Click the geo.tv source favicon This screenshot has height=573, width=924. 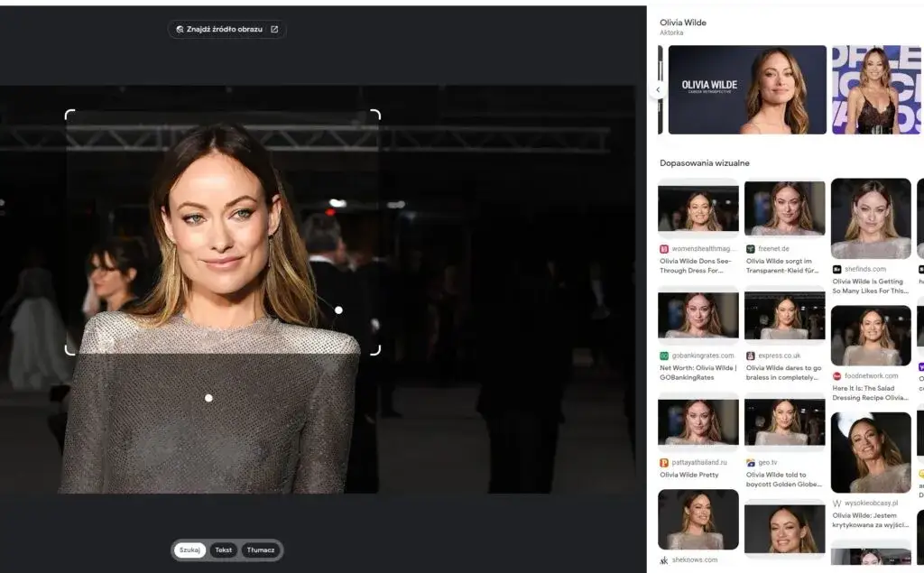751,462
